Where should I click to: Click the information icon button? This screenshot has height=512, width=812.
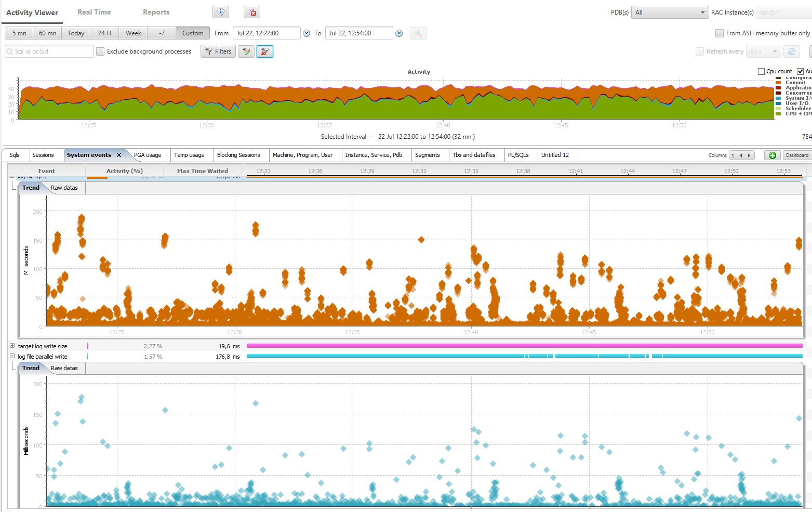[x=221, y=12]
